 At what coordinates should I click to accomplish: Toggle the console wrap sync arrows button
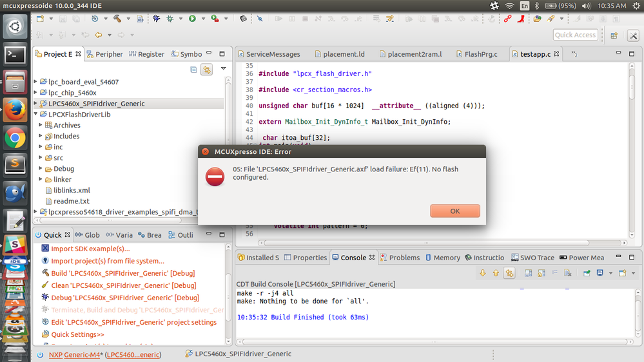pyautogui.click(x=509, y=273)
